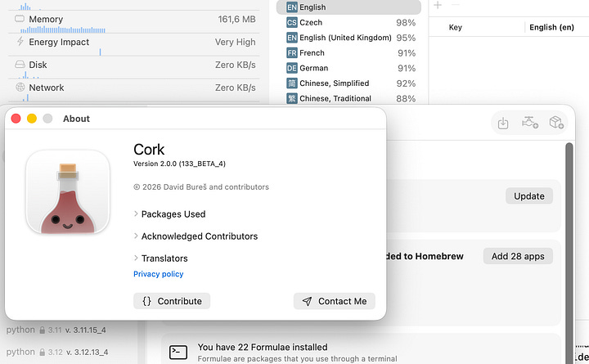Click the lock icon beside python 3.12

pos(42,353)
